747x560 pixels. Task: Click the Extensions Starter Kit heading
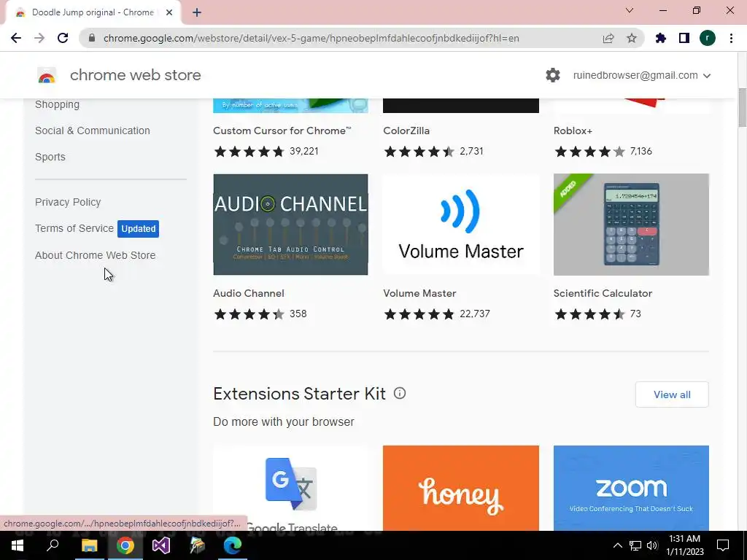[300, 394]
